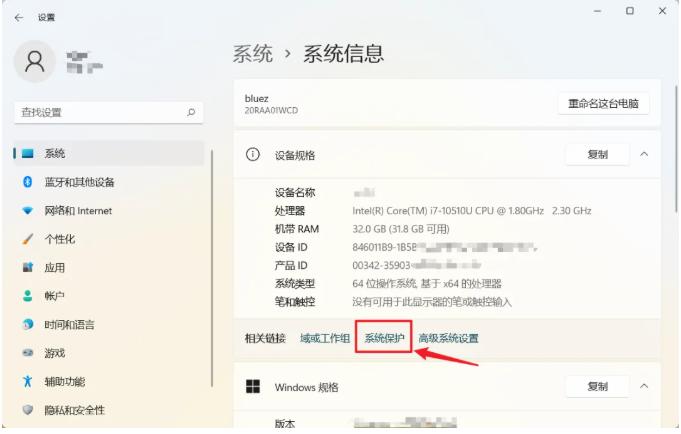Open 蓝牙和其他设备 via its Bluetooth icon
The width and height of the screenshot is (681, 434).
[x=28, y=182]
